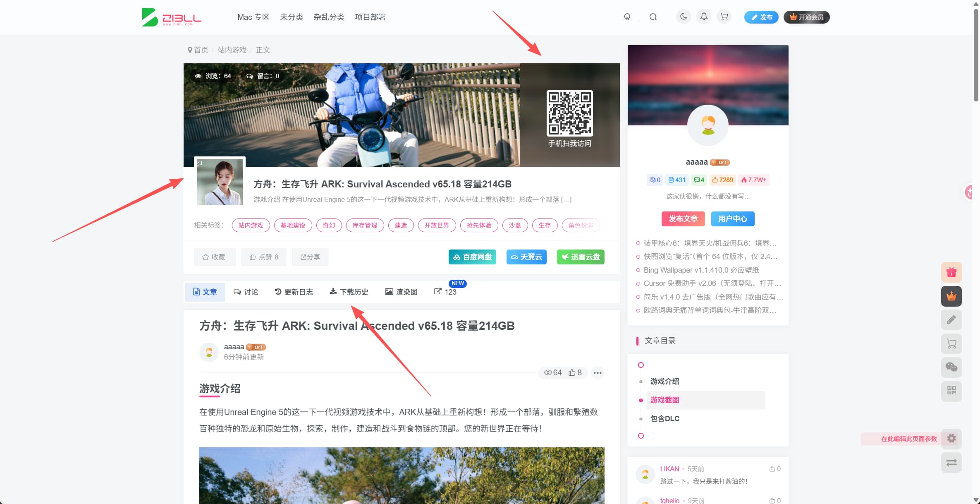
Task: Click the floating swap arrows icon
Action: pyautogui.click(x=951, y=463)
